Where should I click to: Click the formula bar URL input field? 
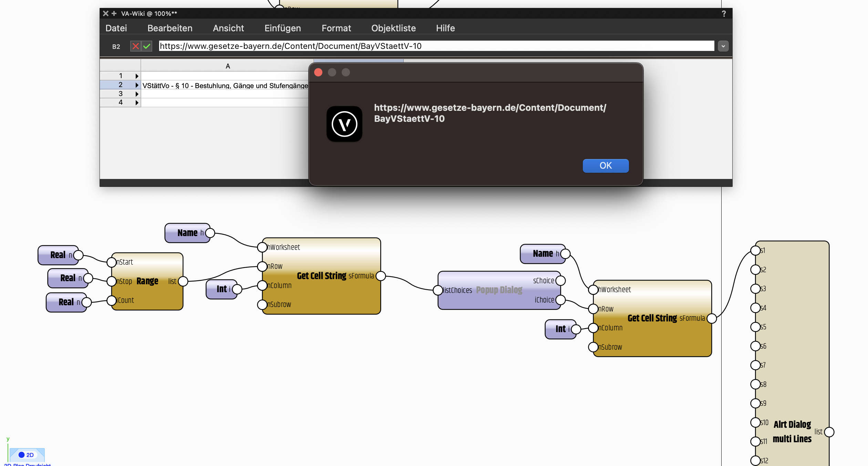point(436,46)
